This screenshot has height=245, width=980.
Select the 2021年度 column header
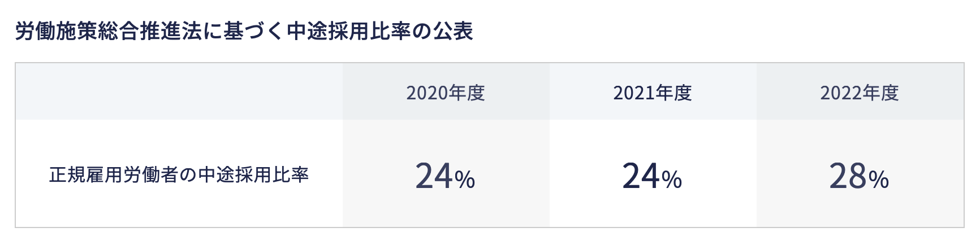coord(653,93)
